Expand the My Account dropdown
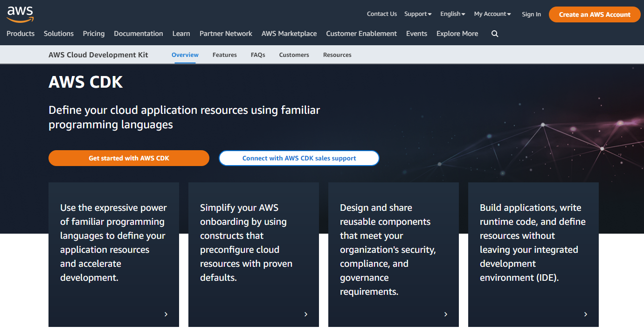This screenshot has width=644, height=333. tap(492, 14)
